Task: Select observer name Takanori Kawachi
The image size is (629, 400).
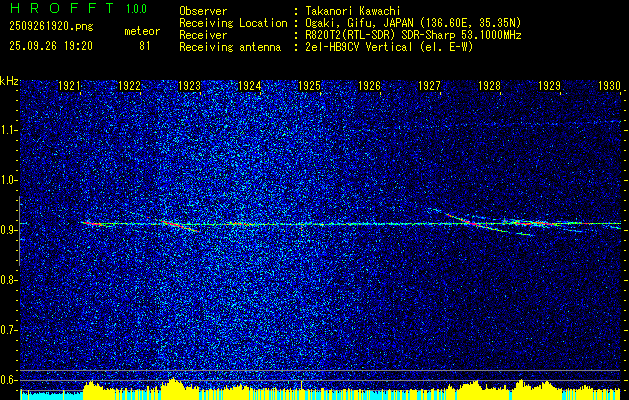Action: (352, 11)
